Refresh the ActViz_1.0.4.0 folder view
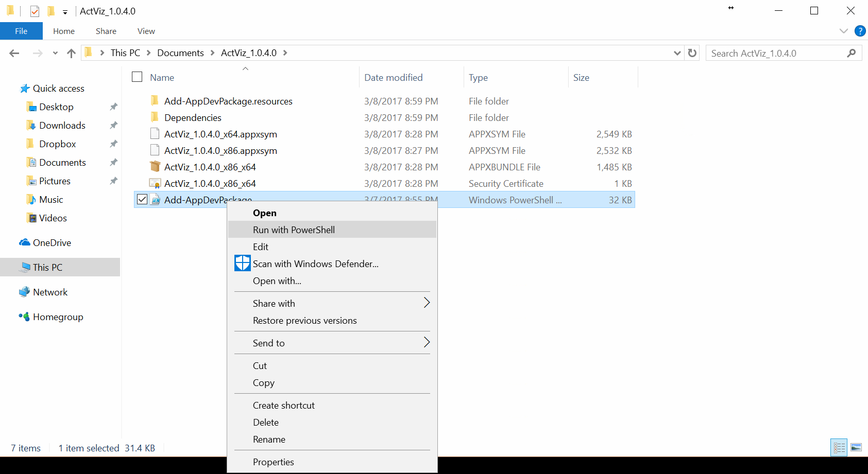 (x=692, y=53)
